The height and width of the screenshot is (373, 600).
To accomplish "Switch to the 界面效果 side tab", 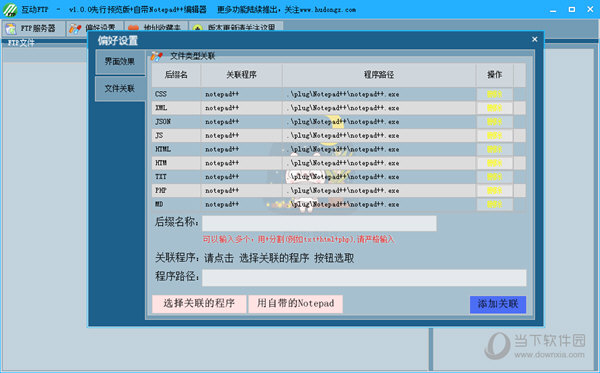I will coord(120,62).
